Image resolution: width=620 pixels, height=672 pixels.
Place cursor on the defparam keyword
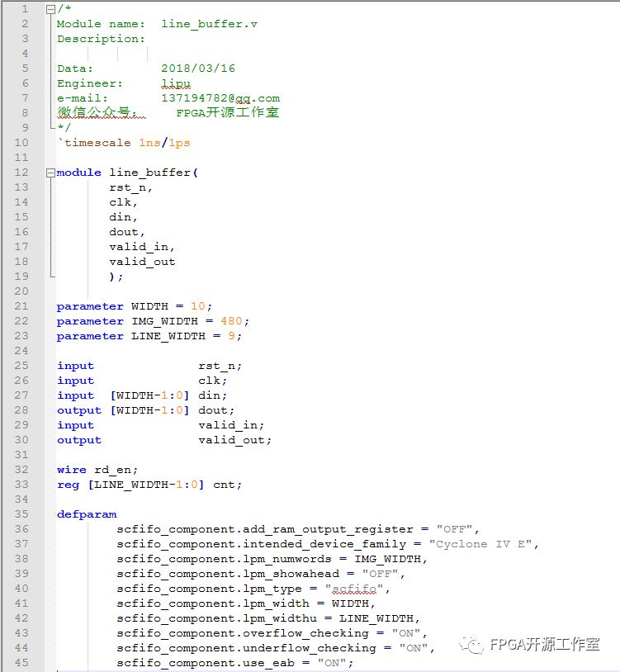point(87,514)
